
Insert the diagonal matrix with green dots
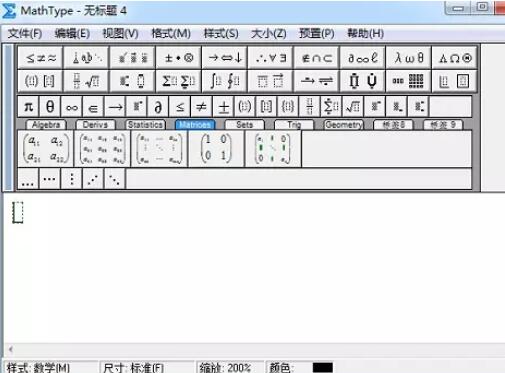coord(273,149)
